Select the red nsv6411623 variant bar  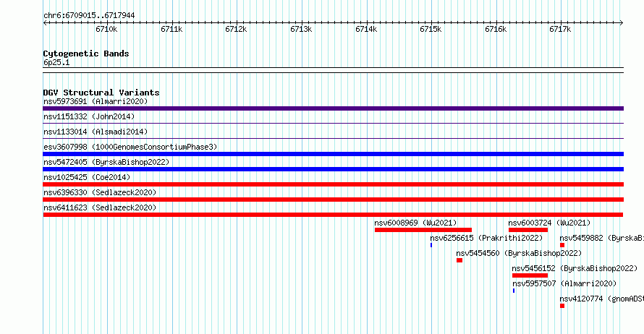click(333, 215)
